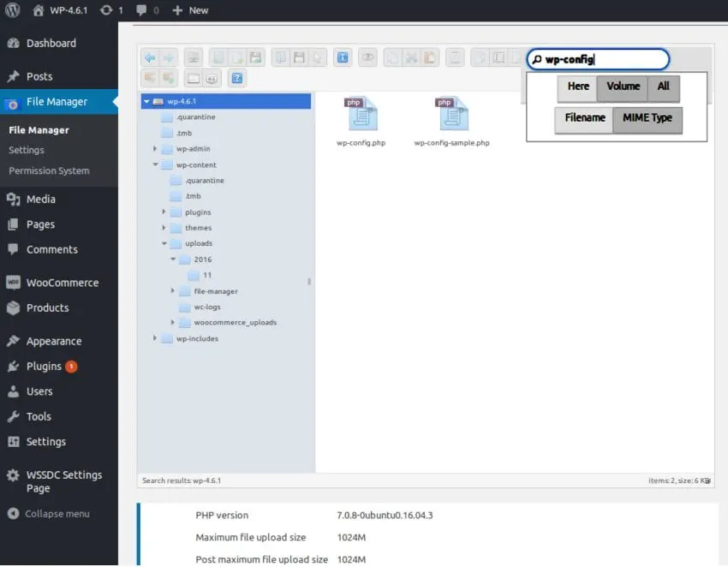
Task: Open Posts in the sidebar
Action: point(59,76)
